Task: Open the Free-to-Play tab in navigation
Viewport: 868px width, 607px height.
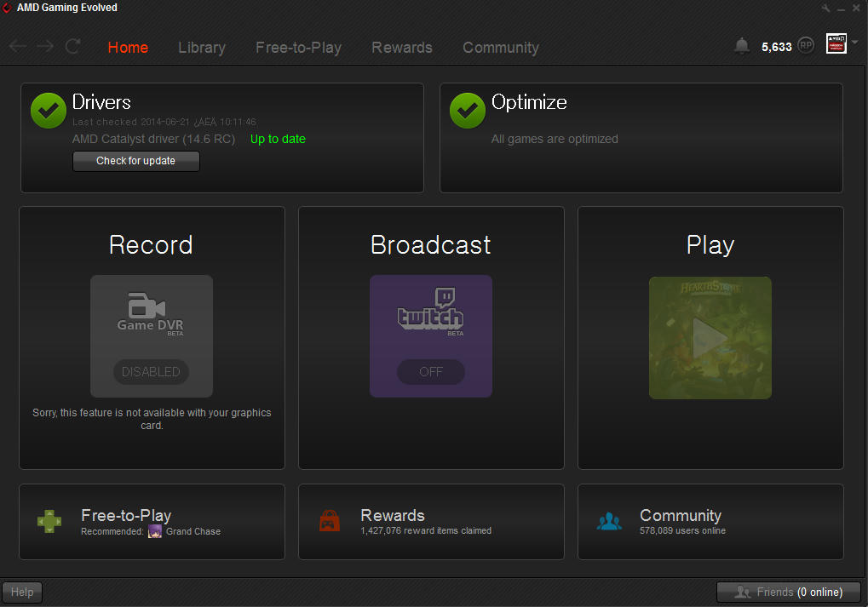Action: 298,48
